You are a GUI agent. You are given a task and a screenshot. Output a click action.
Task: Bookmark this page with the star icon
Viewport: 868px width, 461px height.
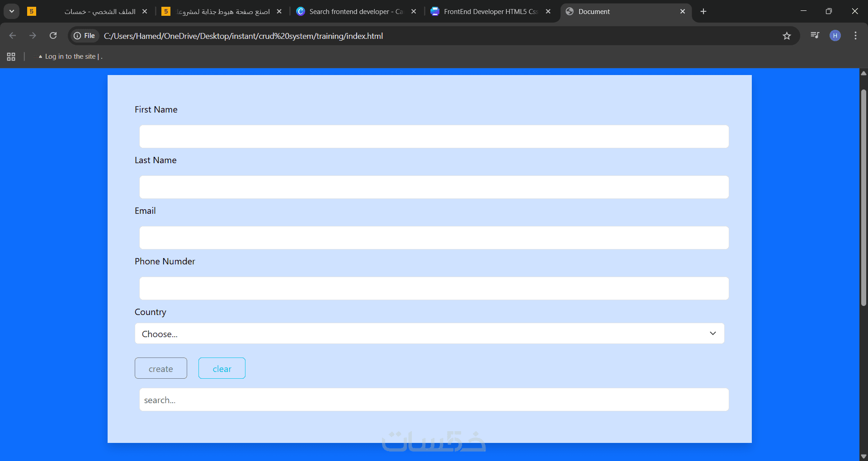tap(787, 36)
